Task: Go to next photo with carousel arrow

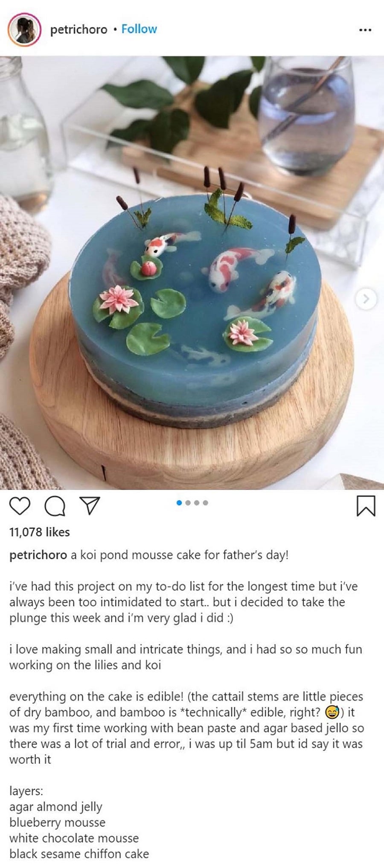Action: 366,299
